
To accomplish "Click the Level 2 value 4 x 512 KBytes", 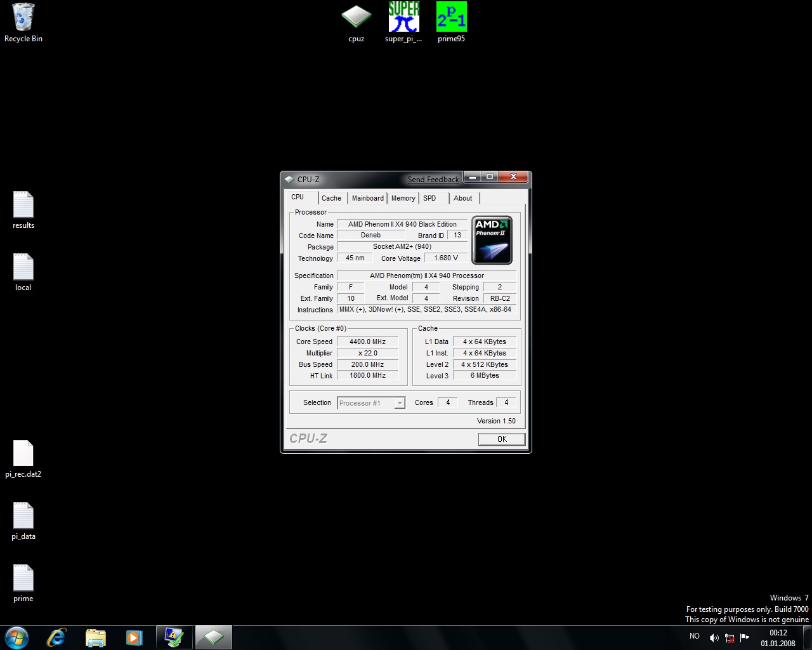I will point(485,364).
